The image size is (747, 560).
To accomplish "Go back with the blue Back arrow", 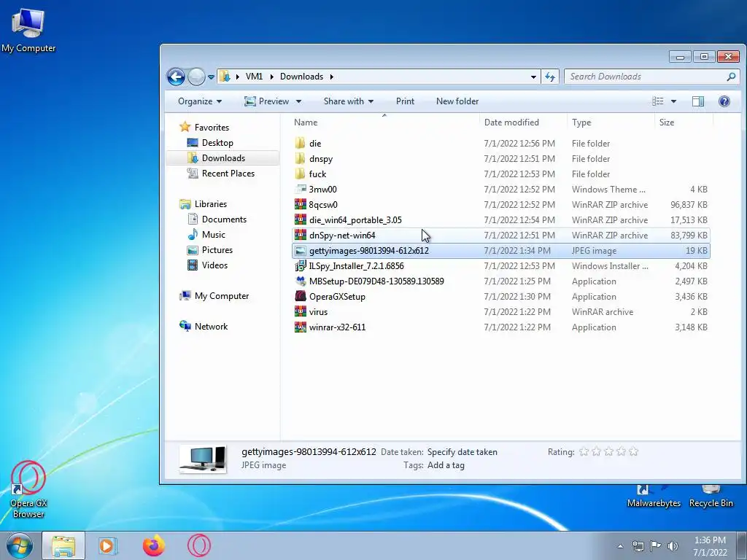I will [176, 77].
